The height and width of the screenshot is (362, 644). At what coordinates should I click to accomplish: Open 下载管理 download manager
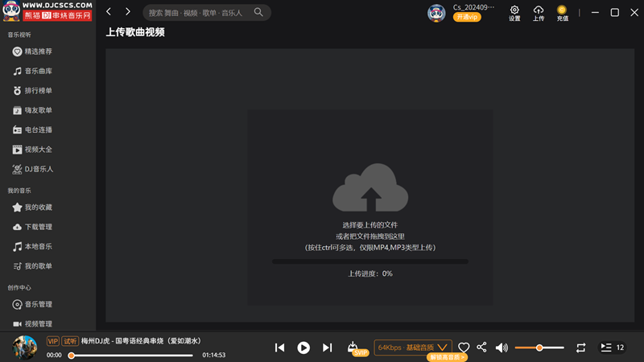coord(32,227)
